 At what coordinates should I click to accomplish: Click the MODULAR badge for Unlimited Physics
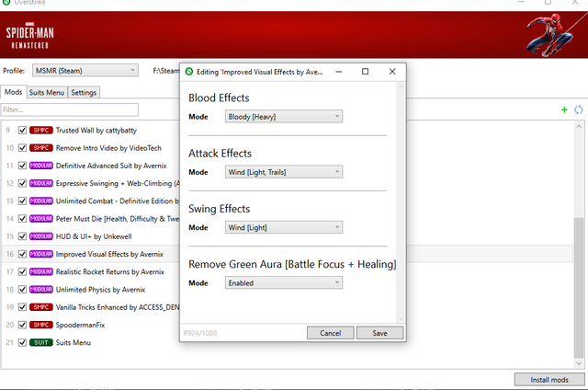tap(40, 290)
